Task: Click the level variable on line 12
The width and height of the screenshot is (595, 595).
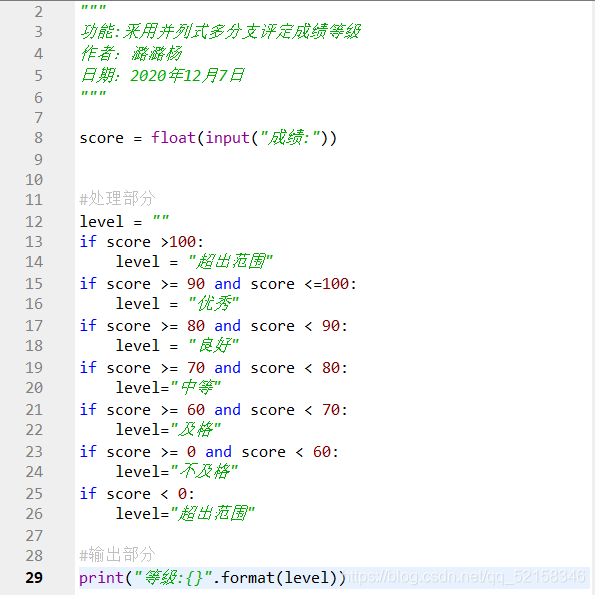Action: click(101, 222)
